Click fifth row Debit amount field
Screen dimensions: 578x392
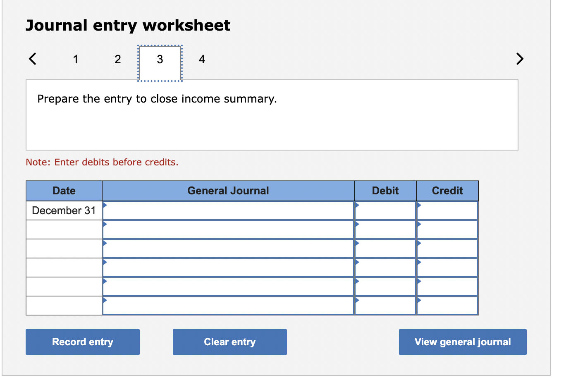coord(385,287)
